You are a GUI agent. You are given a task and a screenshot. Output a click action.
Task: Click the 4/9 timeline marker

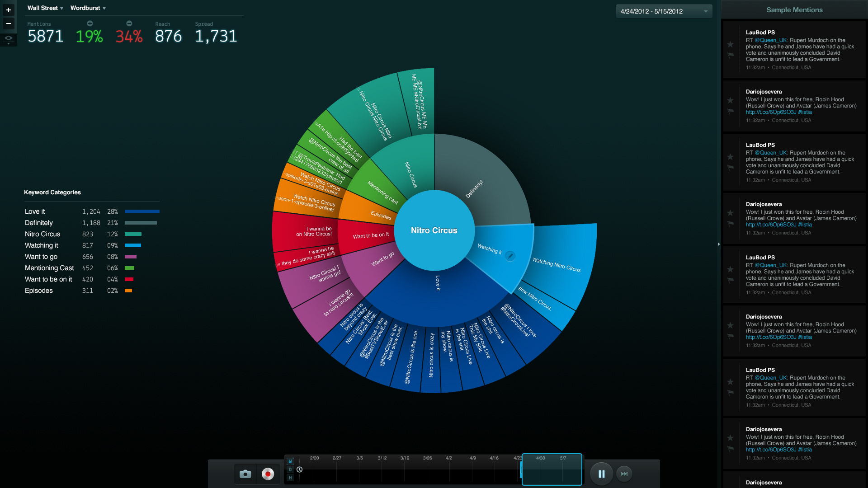click(472, 458)
